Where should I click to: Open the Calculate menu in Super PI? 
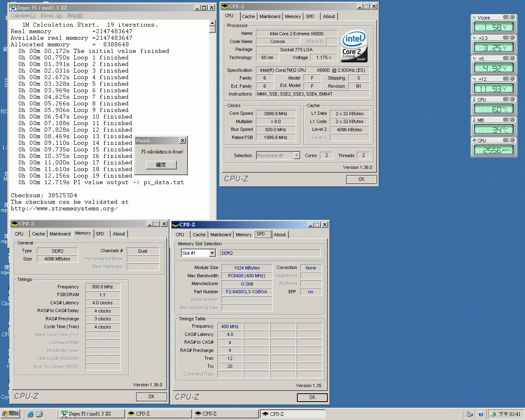[23, 16]
